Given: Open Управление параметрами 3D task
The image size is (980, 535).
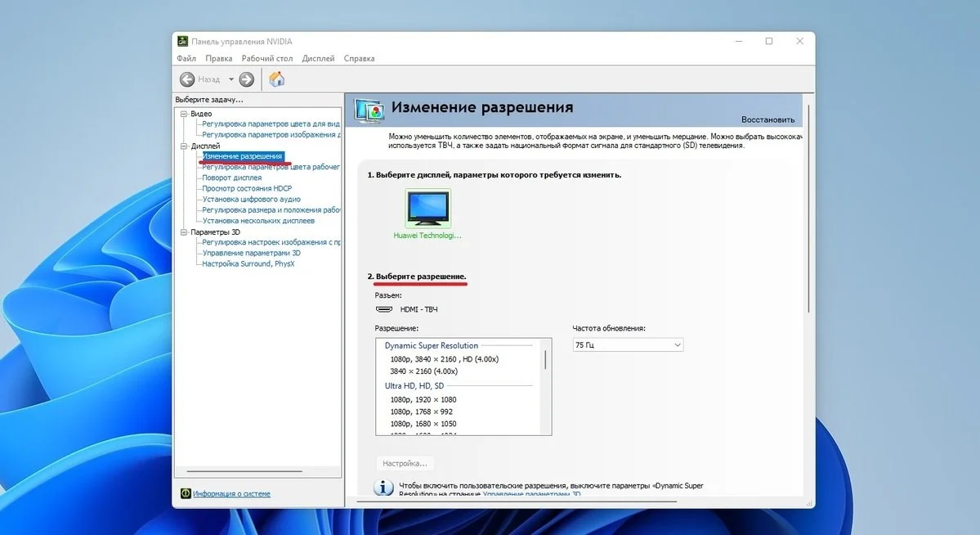Looking at the screenshot, I should [x=251, y=253].
